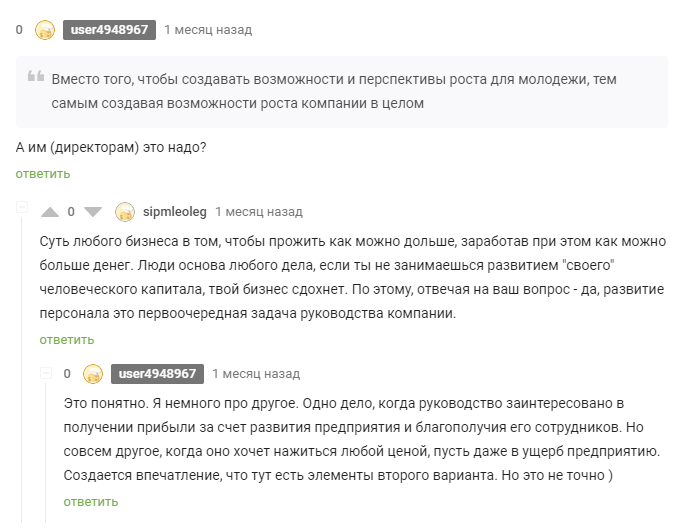The width and height of the screenshot is (685, 529).
Task: Open the sipmleoleg username link
Action: [x=175, y=212]
